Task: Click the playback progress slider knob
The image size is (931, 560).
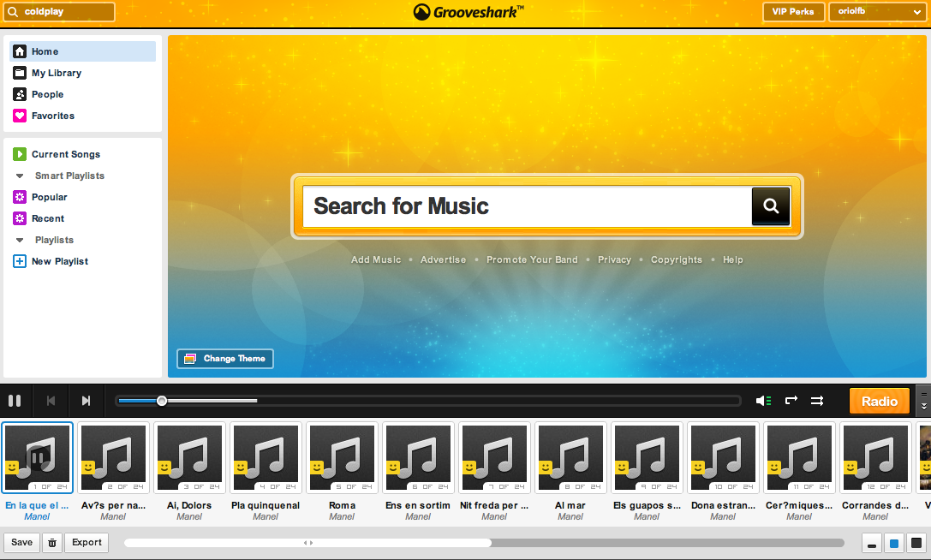Action: point(162,401)
